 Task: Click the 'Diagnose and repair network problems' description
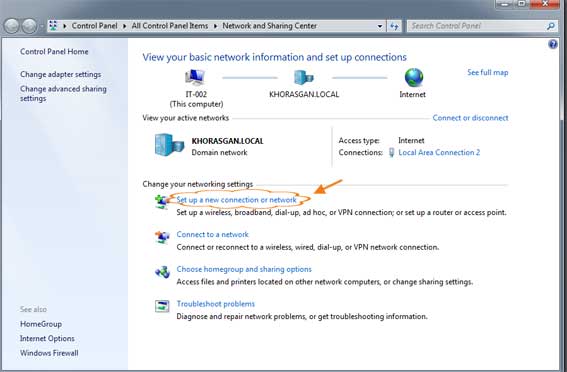coord(302,316)
